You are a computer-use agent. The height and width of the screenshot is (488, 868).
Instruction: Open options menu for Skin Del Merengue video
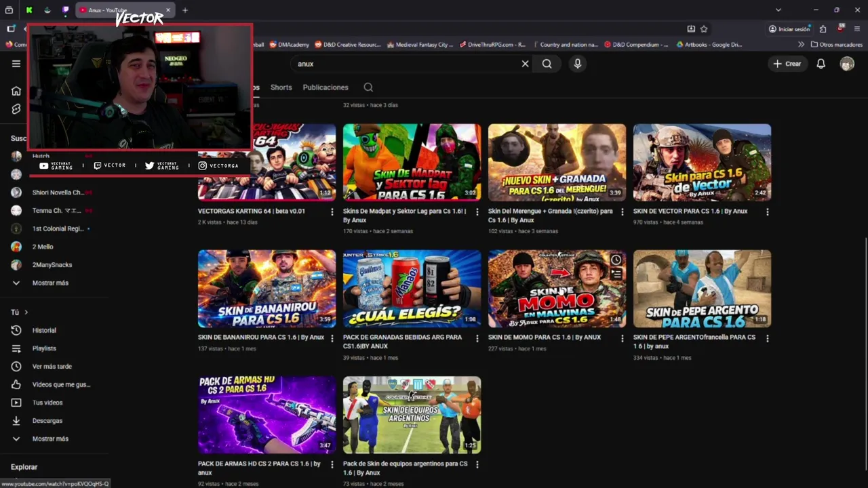point(622,212)
